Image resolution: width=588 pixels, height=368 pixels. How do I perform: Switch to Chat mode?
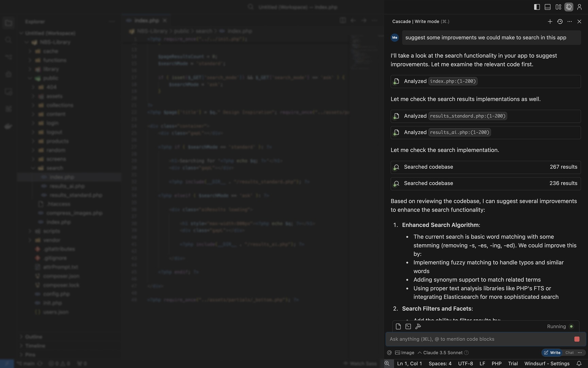(569, 353)
